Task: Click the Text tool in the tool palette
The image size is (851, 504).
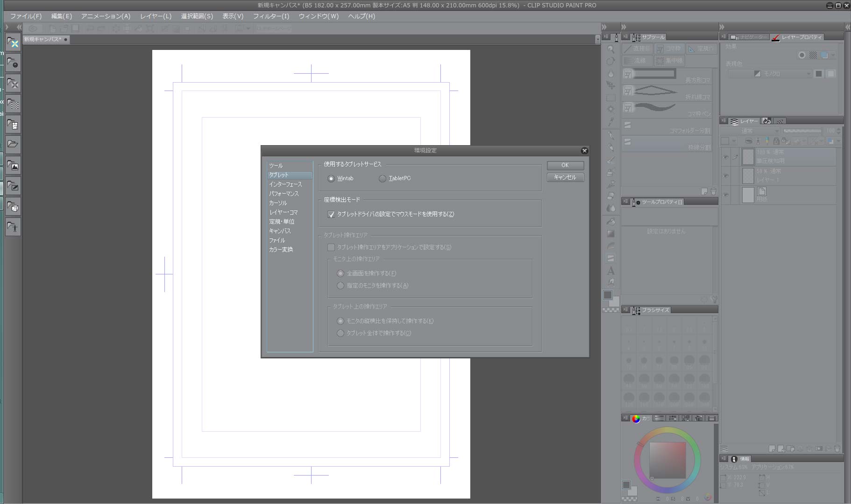Action: (610, 271)
